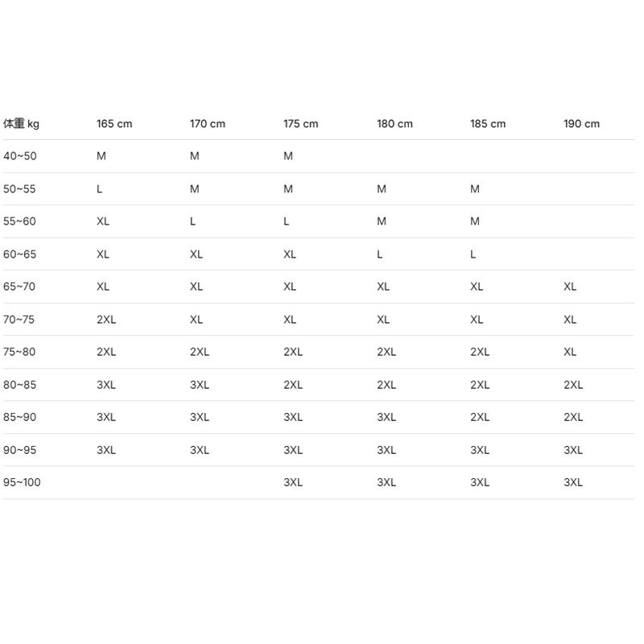This screenshot has width=644, height=644.
Task: Select the 185 cm column header
Action: 488,124
